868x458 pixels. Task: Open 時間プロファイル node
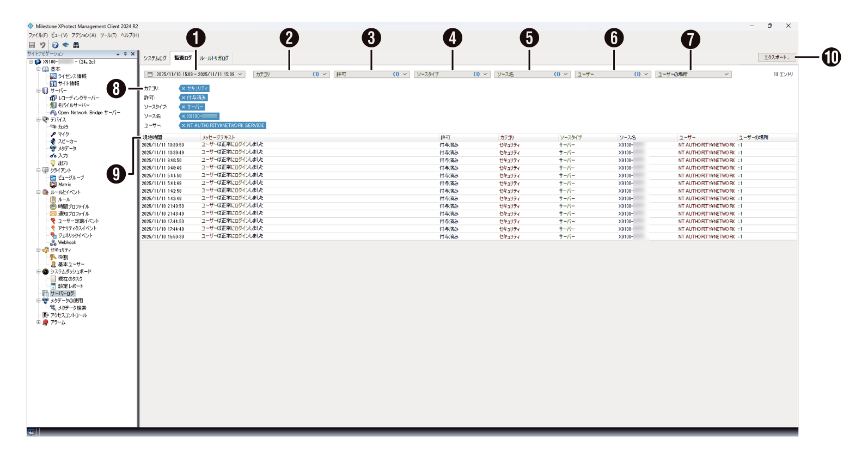point(74,206)
